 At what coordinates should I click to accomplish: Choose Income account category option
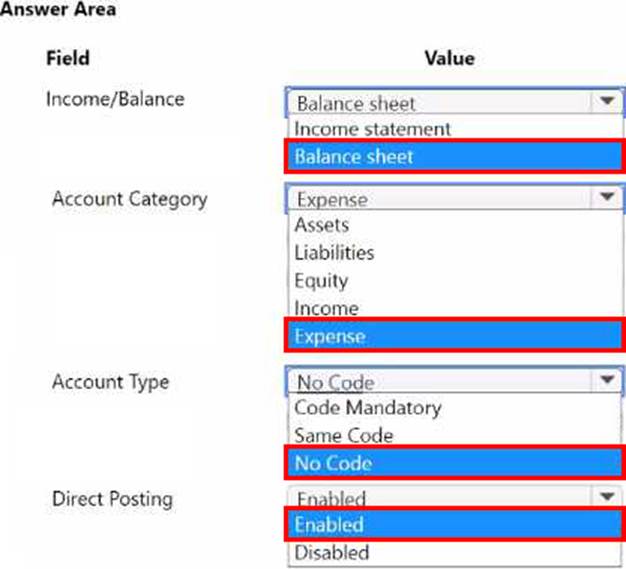coord(326,308)
